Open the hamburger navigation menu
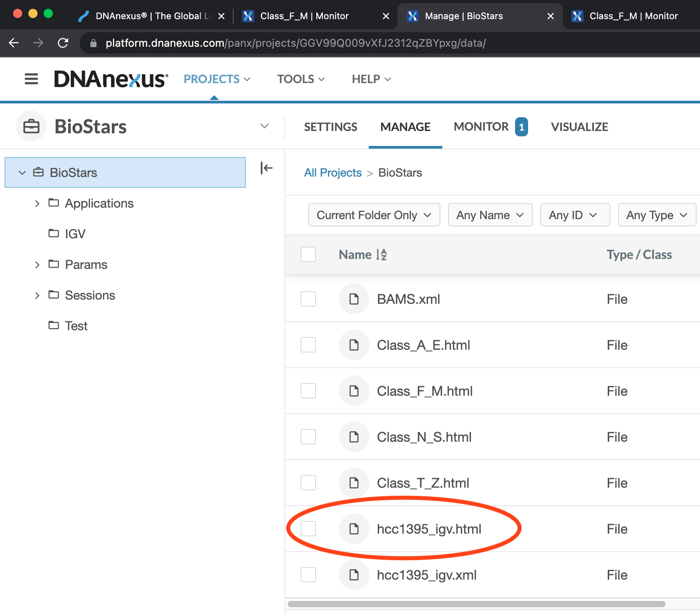Image resolution: width=700 pixels, height=616 pixels. [x=31, y=79]
